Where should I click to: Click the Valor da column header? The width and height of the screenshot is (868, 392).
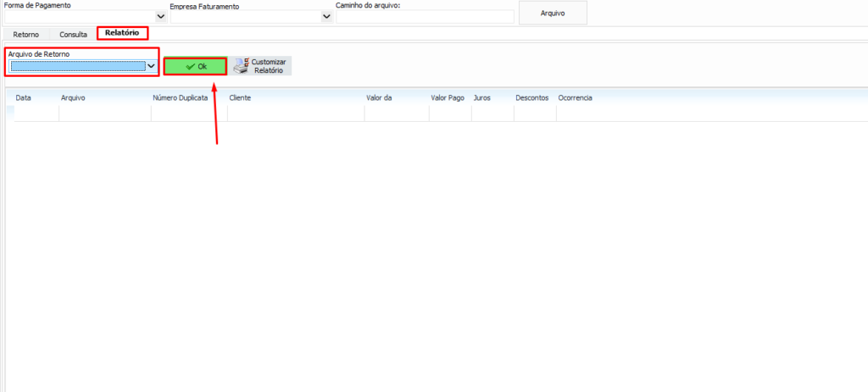pos(378,98)
